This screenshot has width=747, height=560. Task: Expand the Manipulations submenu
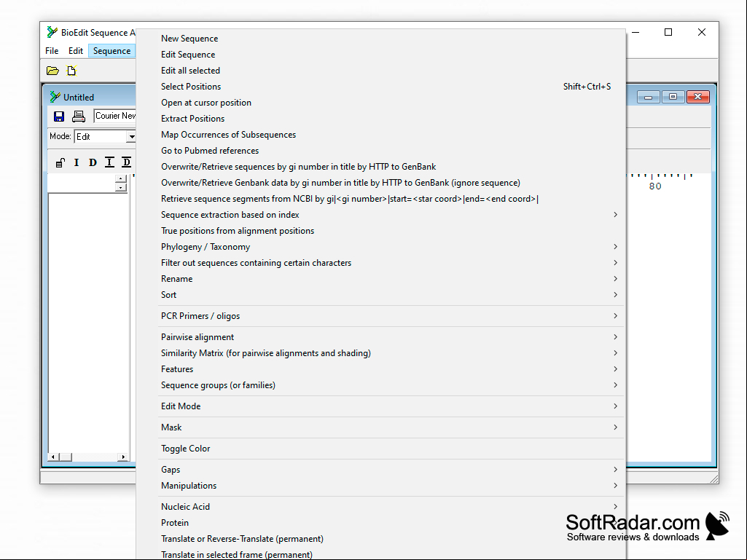pyautogui.click(x=380, y=486)
